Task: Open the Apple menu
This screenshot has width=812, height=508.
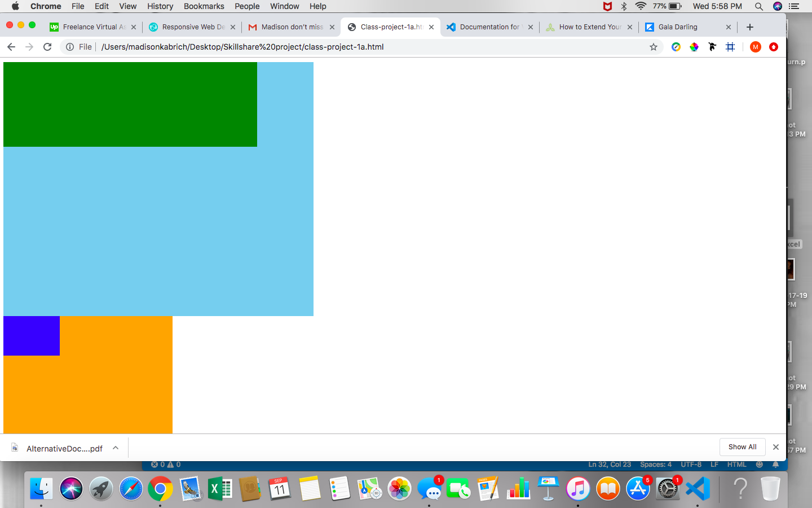Action: coord(15,6)
